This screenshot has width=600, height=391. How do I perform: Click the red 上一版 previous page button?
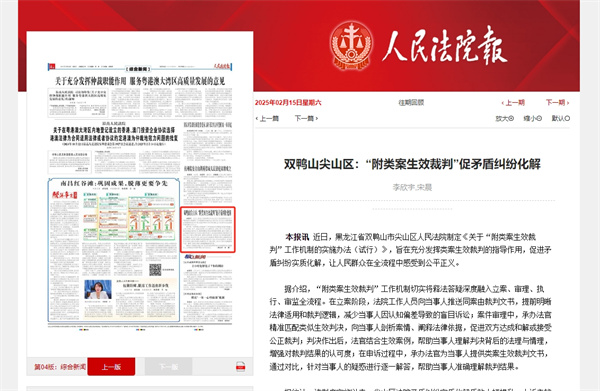[111, 367]
